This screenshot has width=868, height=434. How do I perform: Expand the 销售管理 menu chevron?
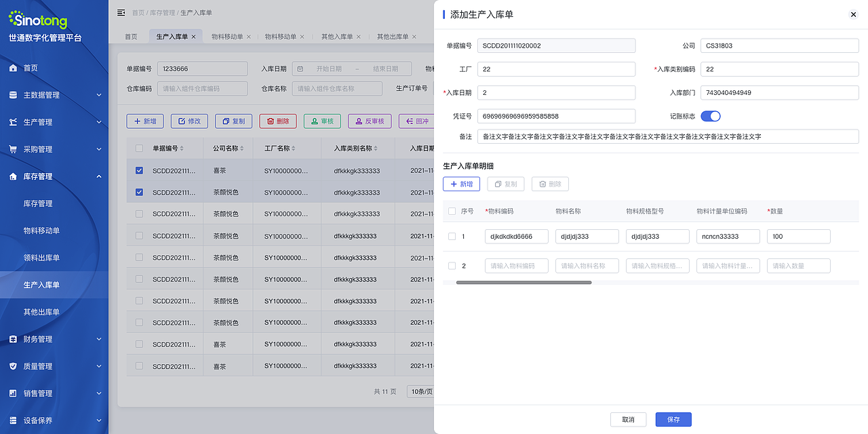coord(99,393)
